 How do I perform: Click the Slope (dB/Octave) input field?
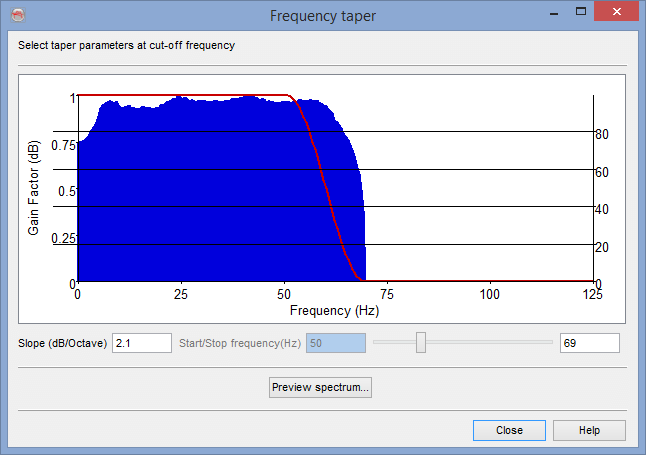coord(141,343)
